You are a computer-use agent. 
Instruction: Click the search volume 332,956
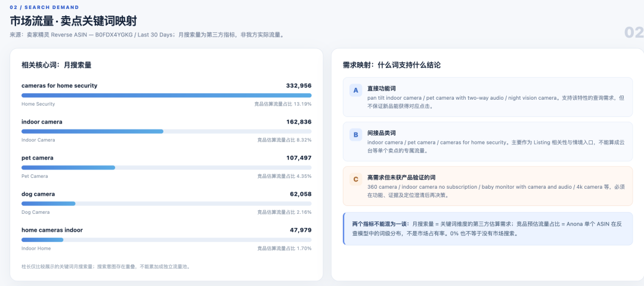299,85
